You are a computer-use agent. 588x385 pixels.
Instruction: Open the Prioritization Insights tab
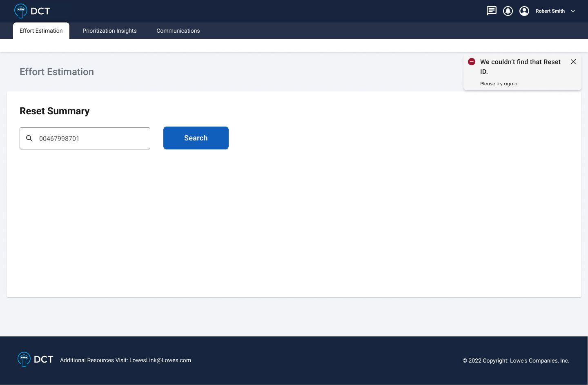click(x=109, y=31)
